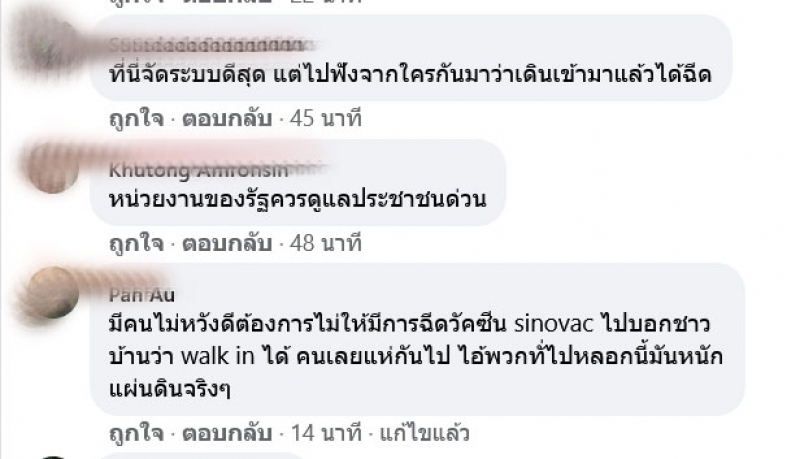View edit history via แก้ไขแล้ว
The width and height of the screenshot is (800, 459).
424,434
